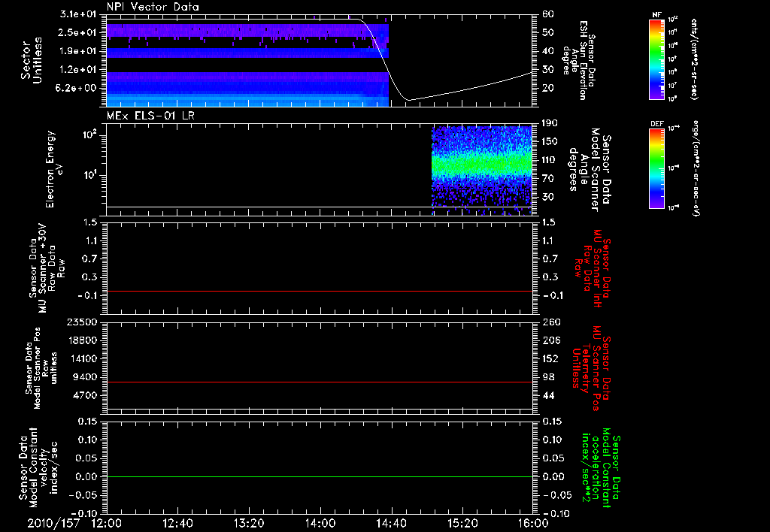The height and width of the screenshot is (532, 770).
Task: Select the red "MU Scanner Pos Telemetry" title
Action: coord(592,368)
